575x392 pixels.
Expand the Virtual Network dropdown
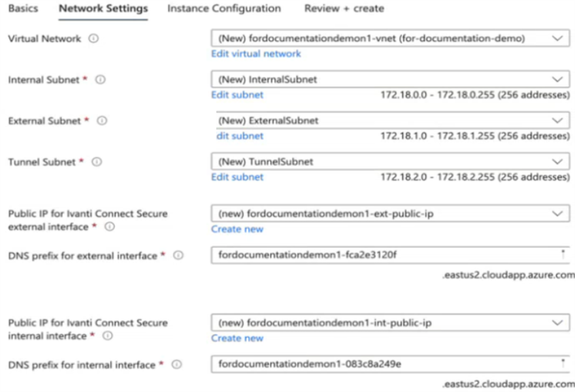(x=390, y=38)
